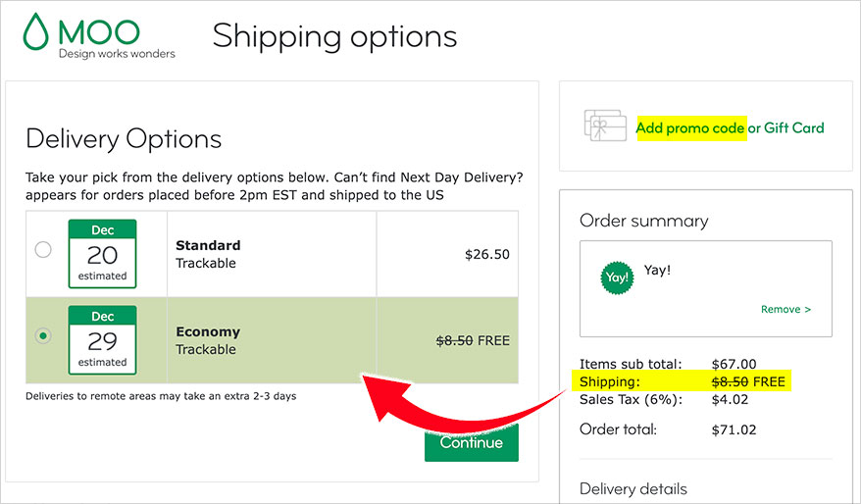Click the Dec 29 calendar icon

[x=102, y=340]
